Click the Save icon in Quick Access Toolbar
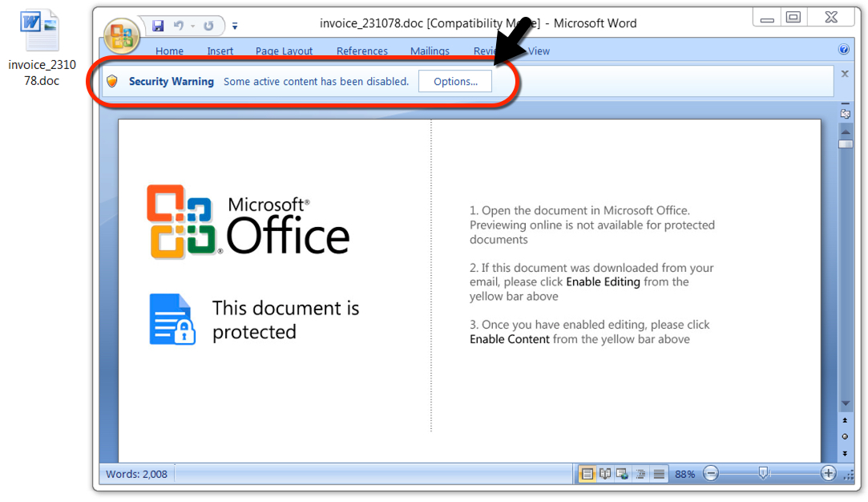 (158, 26)
